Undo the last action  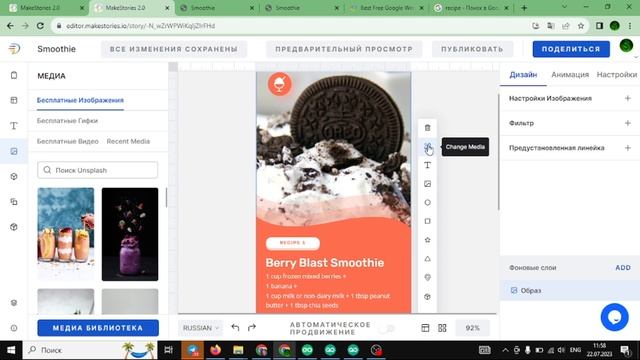[235, 327]
